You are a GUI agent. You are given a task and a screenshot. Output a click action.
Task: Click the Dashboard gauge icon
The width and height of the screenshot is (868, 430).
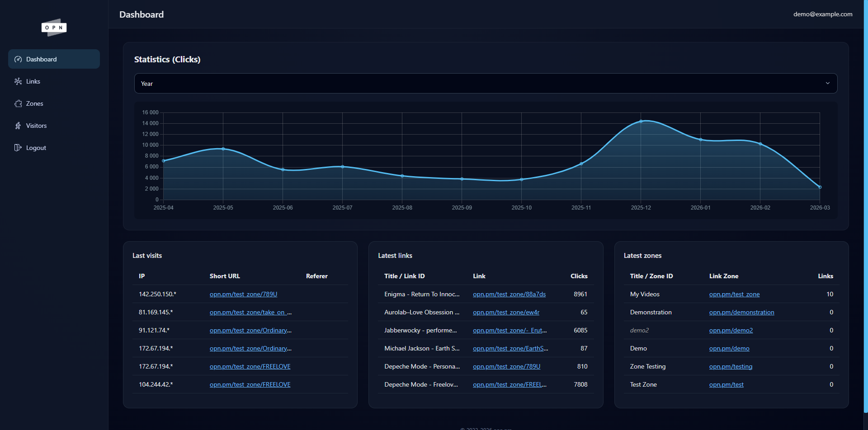tap(18, 59)
